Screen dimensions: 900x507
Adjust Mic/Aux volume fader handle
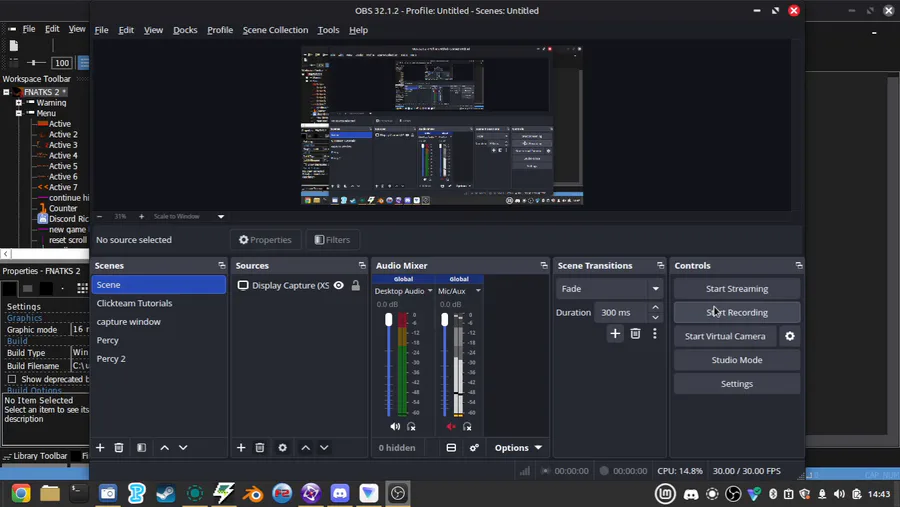click(x=445, y=320)
